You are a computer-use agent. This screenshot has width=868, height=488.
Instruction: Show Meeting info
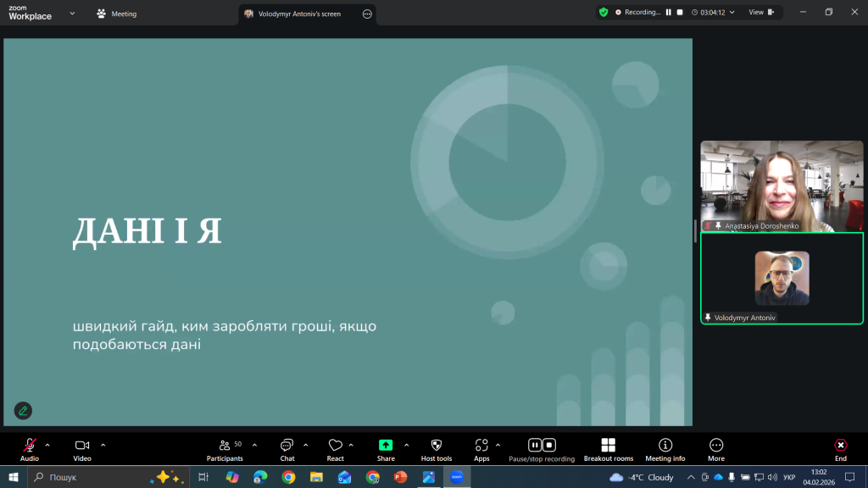(x=665, y=446)
